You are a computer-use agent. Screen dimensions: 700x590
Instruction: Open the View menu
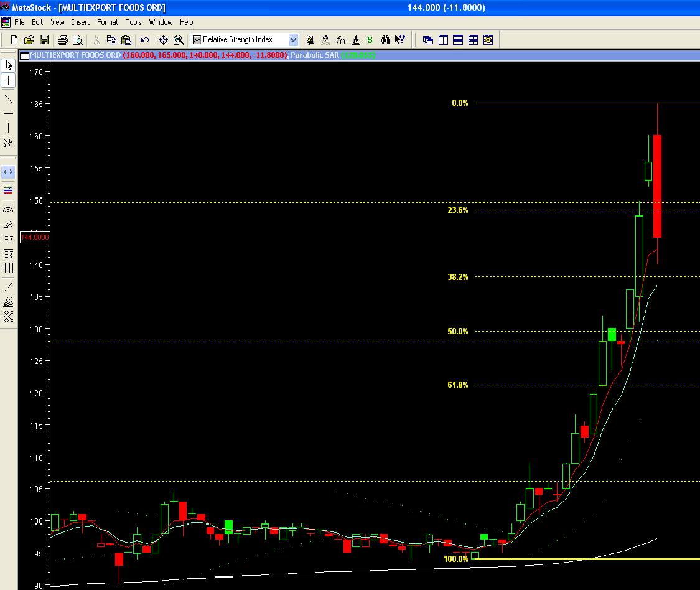coord(57,22)
